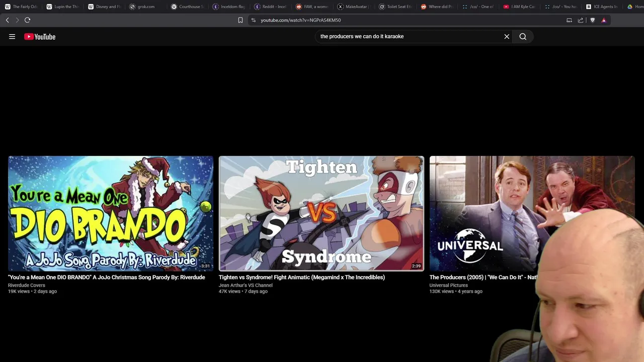
Task: Switch to the Google Drive Home tab
Action: (x=635, y=7)
